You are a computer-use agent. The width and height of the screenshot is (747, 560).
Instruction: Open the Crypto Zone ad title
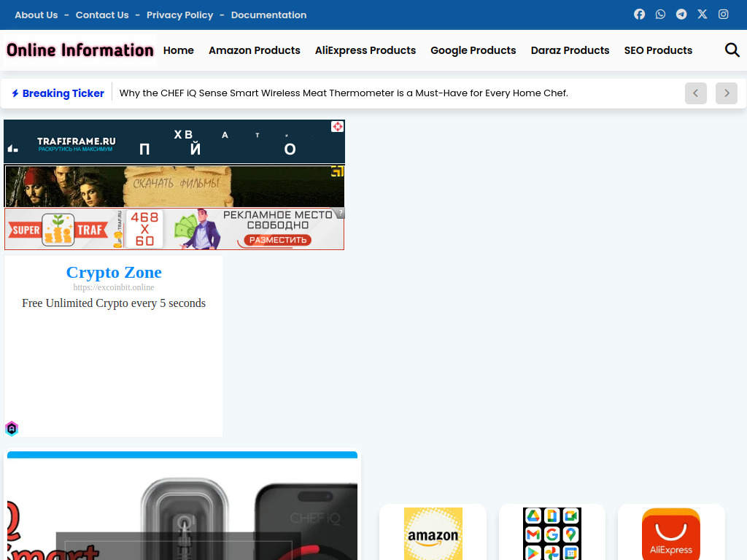click(x=114, y=272)
